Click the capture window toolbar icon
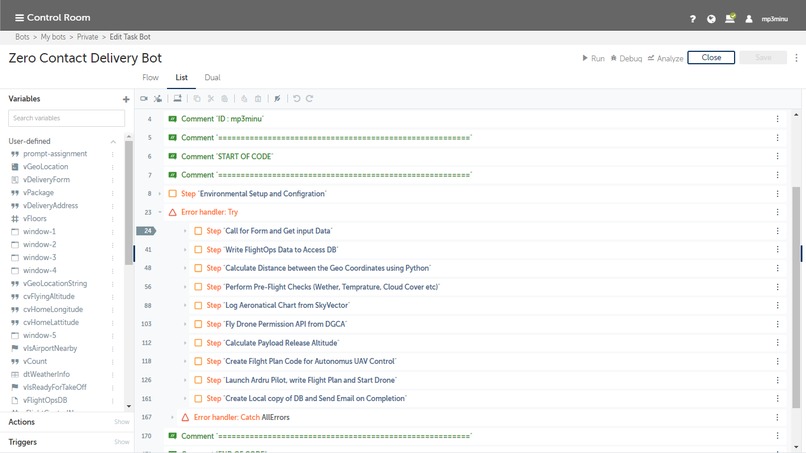Screen dimensions: 806x453 [x=177, y=99]
